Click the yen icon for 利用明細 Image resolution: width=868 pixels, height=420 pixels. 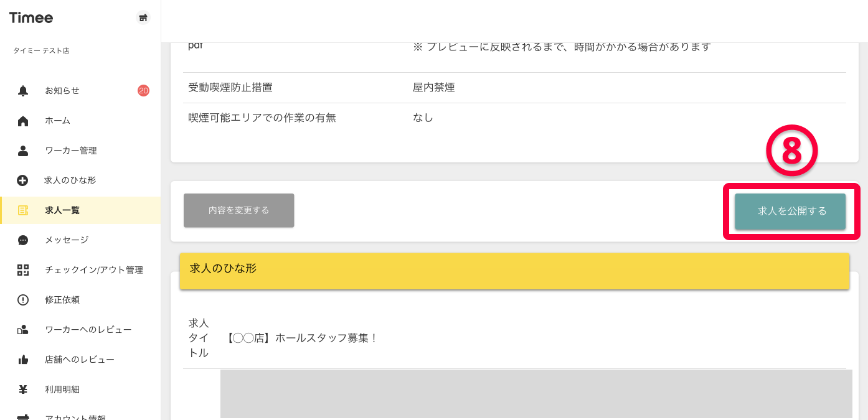23,390
